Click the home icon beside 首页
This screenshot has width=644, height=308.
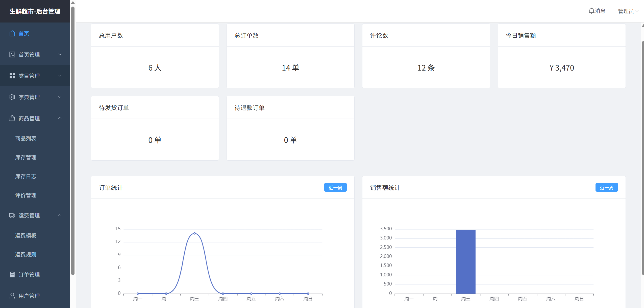point(12,33)
